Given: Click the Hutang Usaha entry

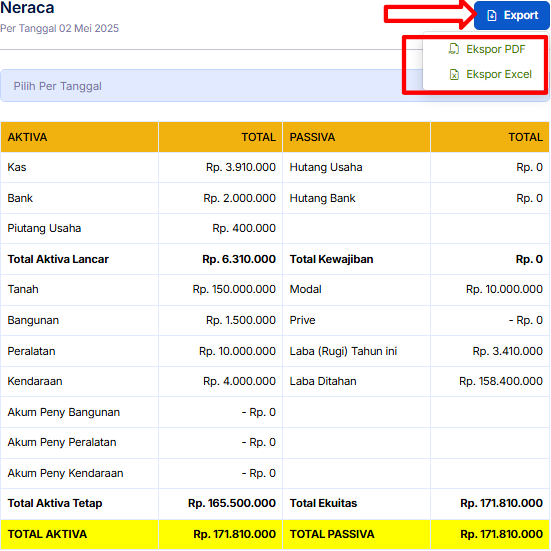Looking at the screenshot, I should click(x=326, y=167).
